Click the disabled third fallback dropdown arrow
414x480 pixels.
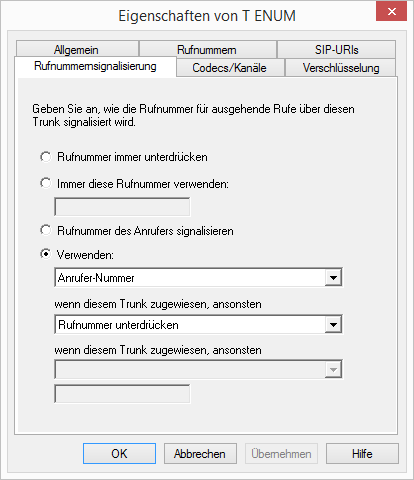(333, 369)
